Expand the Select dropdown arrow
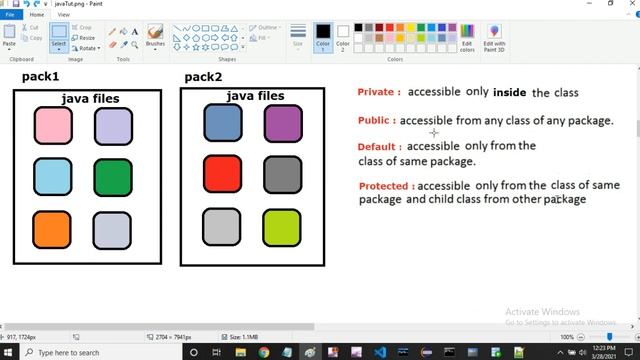640x360 pixels. [x=59, y=49]
